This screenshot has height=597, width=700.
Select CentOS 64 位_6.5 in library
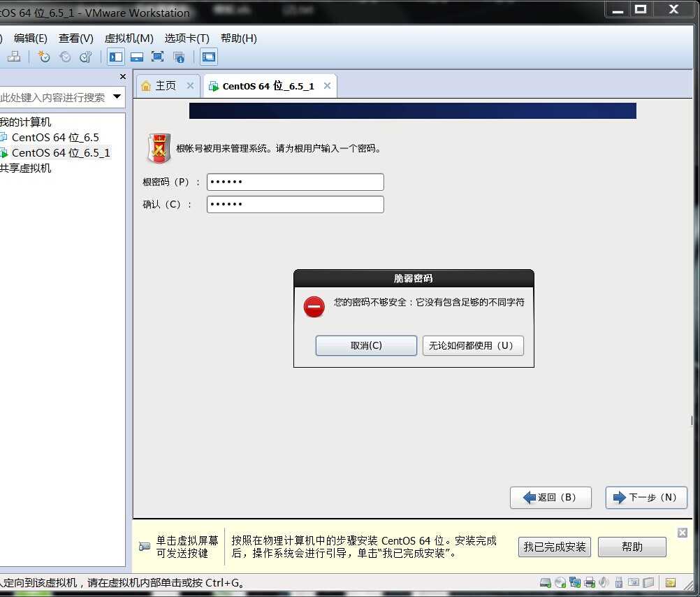(55, 137)
